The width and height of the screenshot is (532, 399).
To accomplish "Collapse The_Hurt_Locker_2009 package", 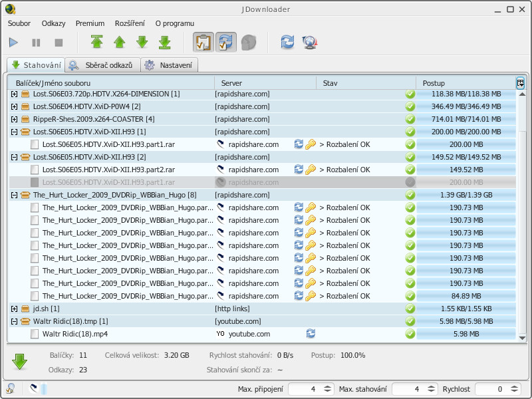I will tap(14, 195).
